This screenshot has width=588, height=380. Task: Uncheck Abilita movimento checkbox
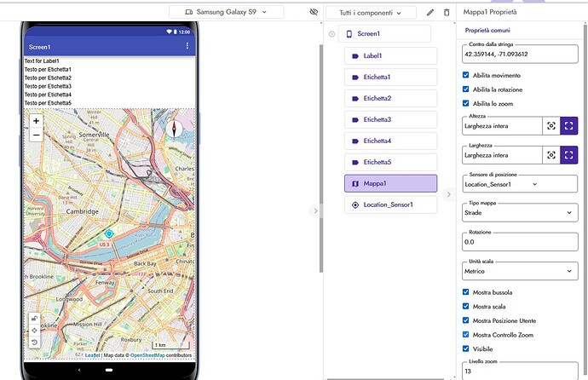(x=465, y=75)
